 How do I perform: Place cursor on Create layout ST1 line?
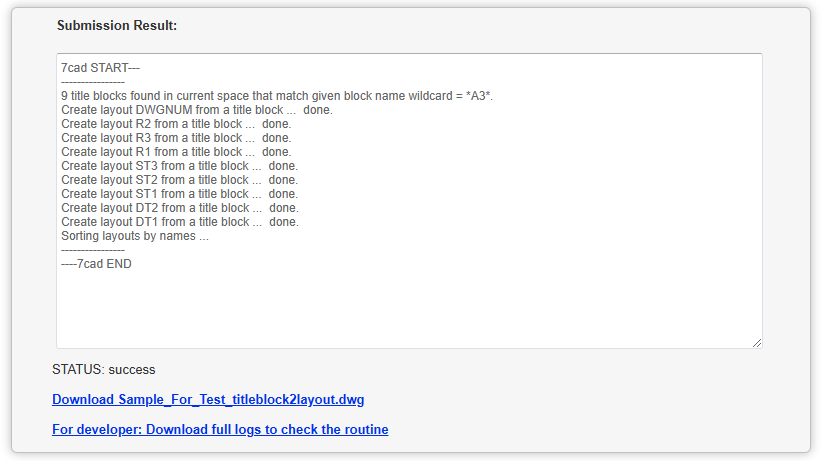179,194
